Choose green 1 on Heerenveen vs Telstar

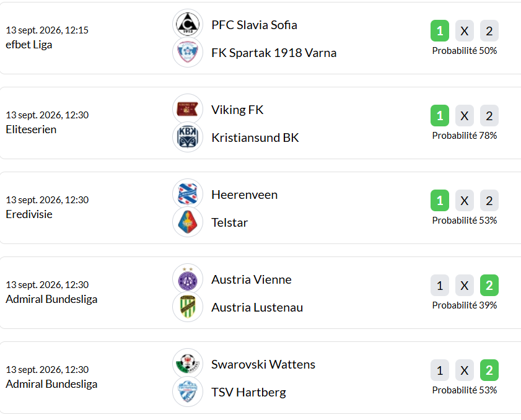pos(440,200)
